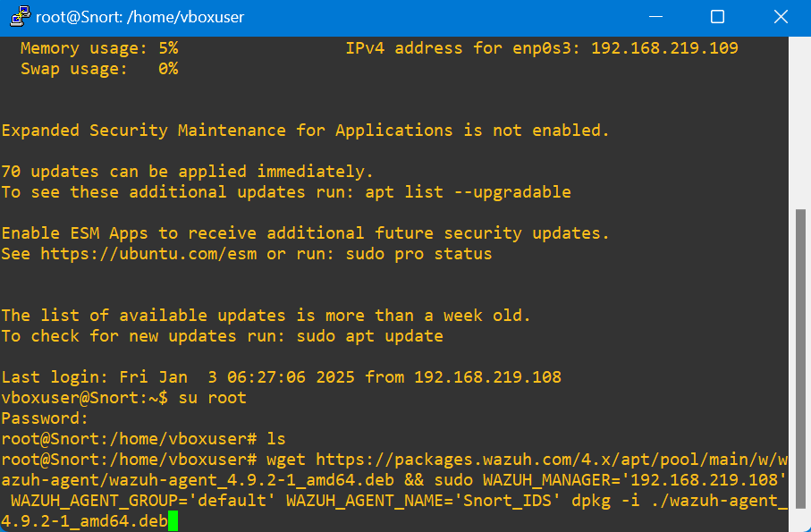Click WAZUH_MANAGER='192.168.219.108' text

click(x=635, y=480)
